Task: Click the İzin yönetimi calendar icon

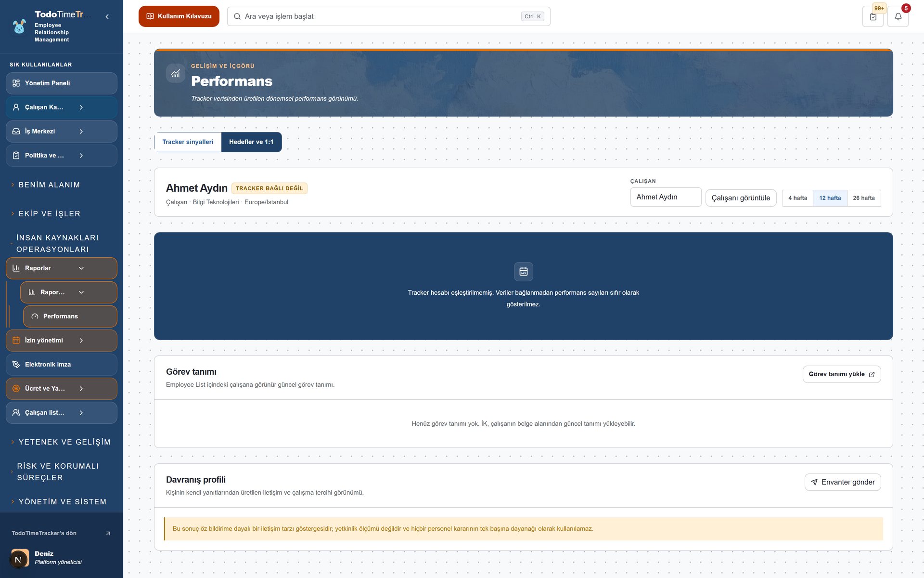Action: click(16, 341)
